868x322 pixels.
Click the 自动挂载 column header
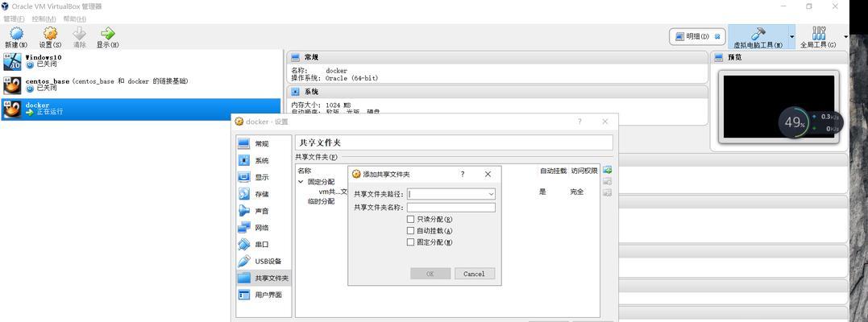click(x=553, y=171)
